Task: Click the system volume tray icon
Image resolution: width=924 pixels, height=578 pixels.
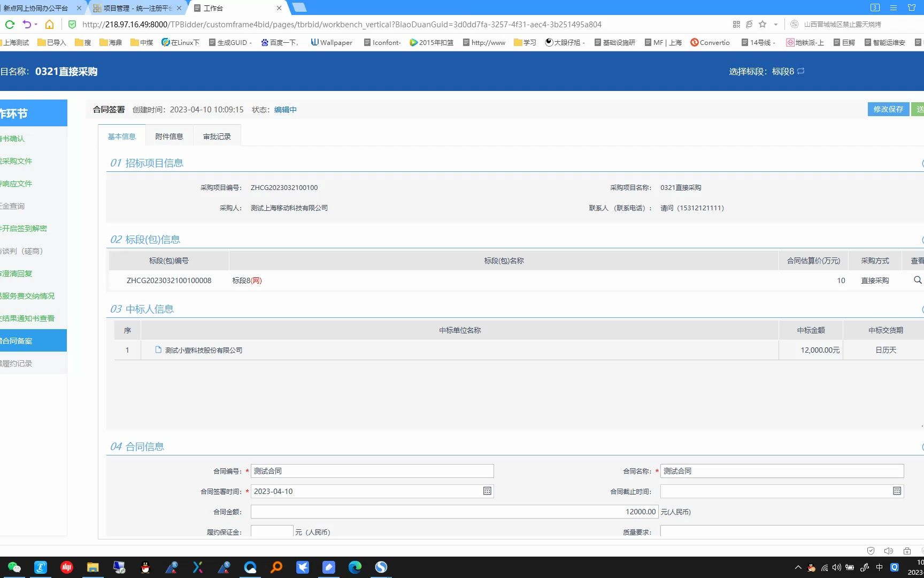Action: 837,567
